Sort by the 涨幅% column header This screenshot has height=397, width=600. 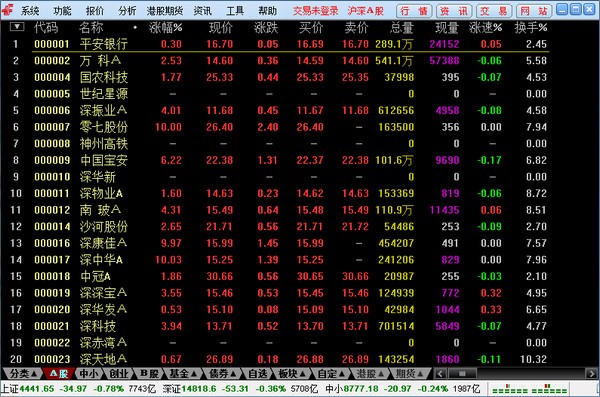point(165,28)
